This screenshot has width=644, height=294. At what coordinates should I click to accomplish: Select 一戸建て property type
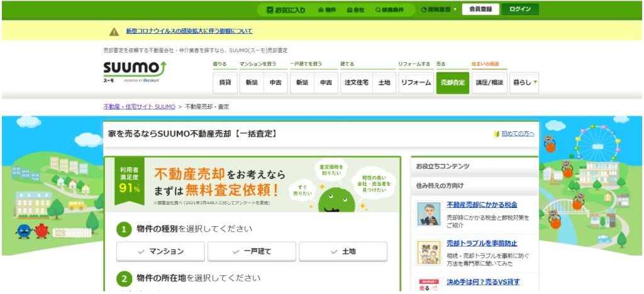pyautogui.click(x=252, y=251)
